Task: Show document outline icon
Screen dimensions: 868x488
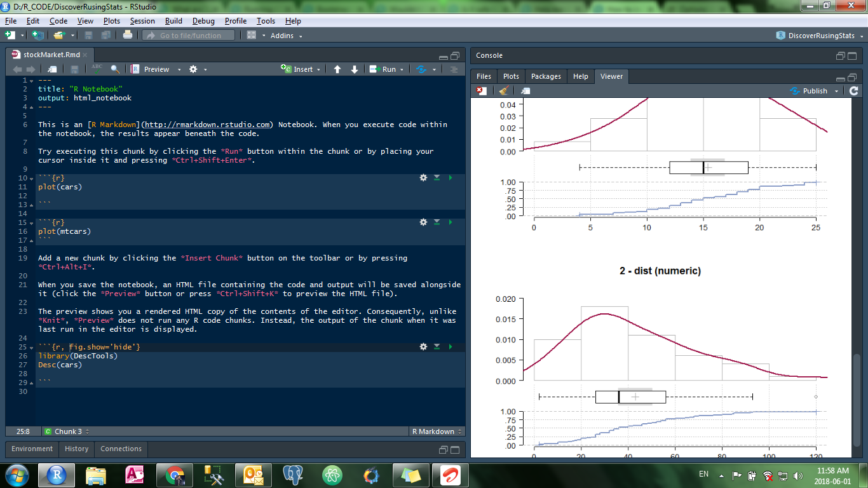Action: click(x=454, y=69)
